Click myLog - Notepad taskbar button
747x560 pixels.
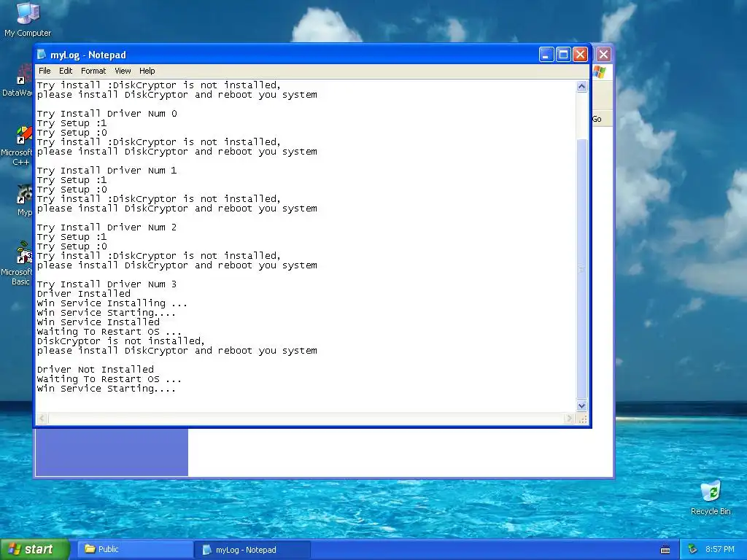(x=253, y=550)
